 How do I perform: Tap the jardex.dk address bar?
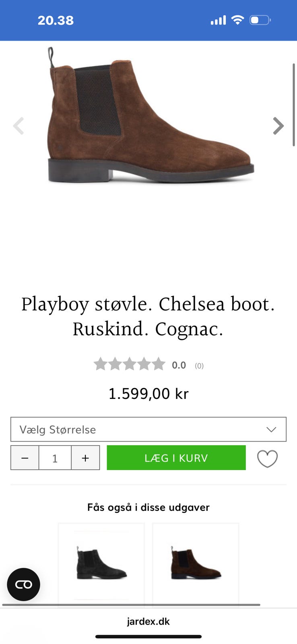pos(148,621)
